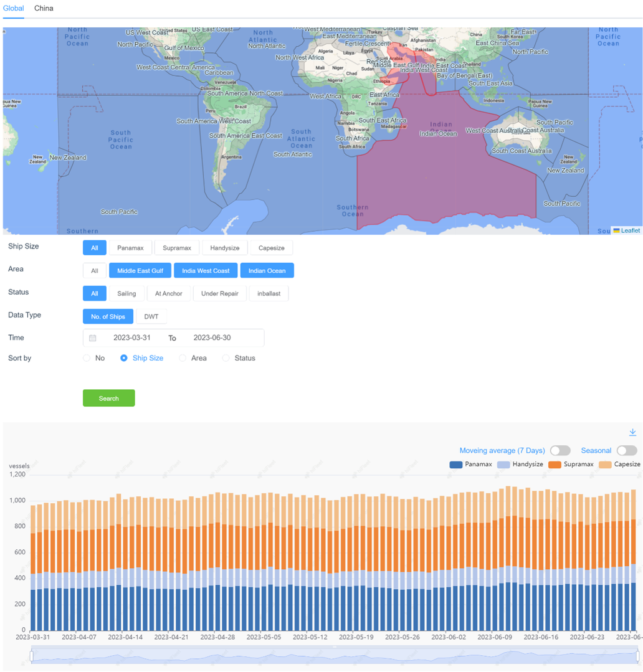Click the Indian Ocean region on map
Image resolution: width=643 pixels, height=672 pixels.
click(438, 134)
